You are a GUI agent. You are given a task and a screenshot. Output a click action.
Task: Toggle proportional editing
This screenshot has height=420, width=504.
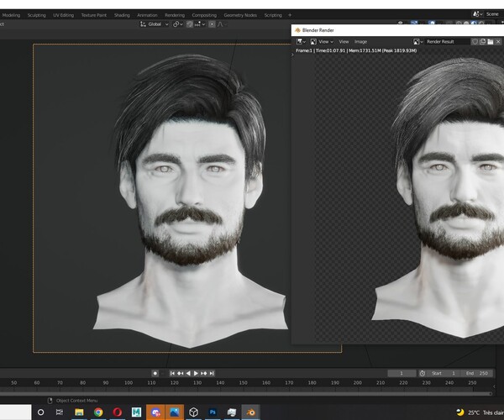click(212, 24)
